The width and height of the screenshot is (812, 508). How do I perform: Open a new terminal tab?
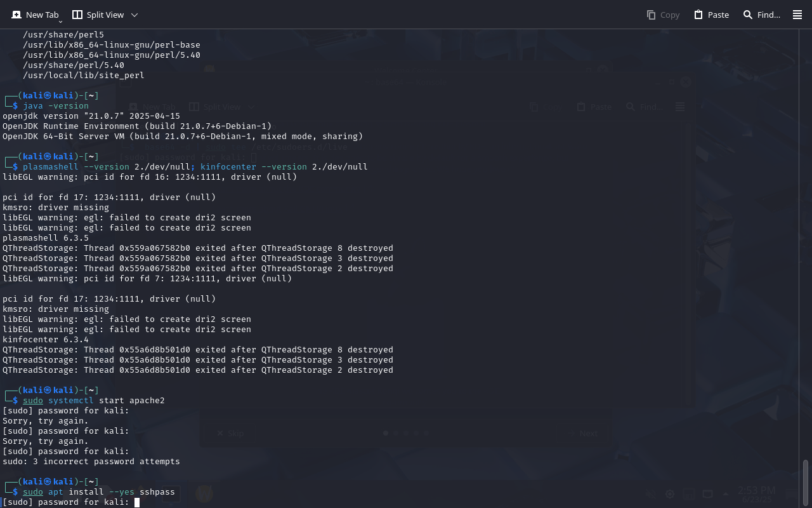tap(36, 15)
